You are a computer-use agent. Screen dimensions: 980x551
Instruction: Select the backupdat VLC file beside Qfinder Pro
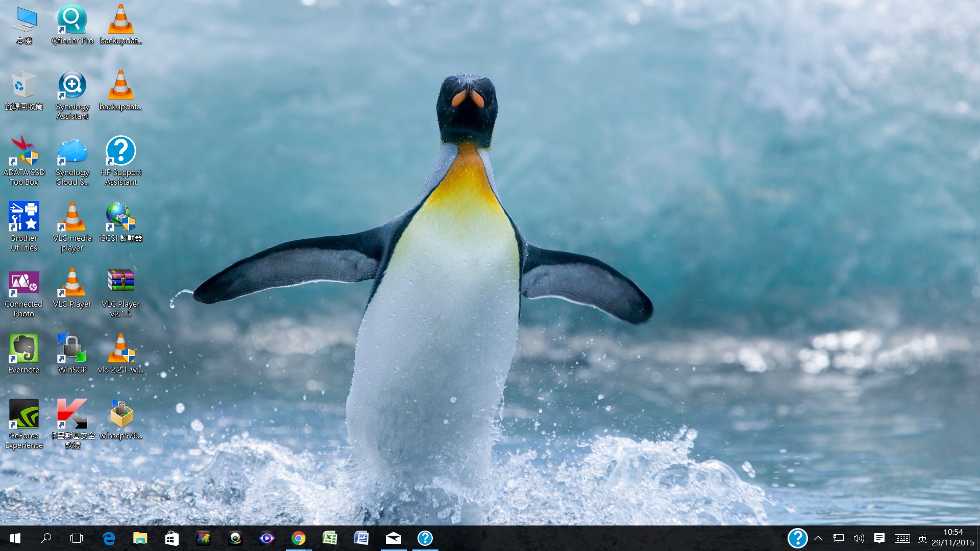point(120,26)
